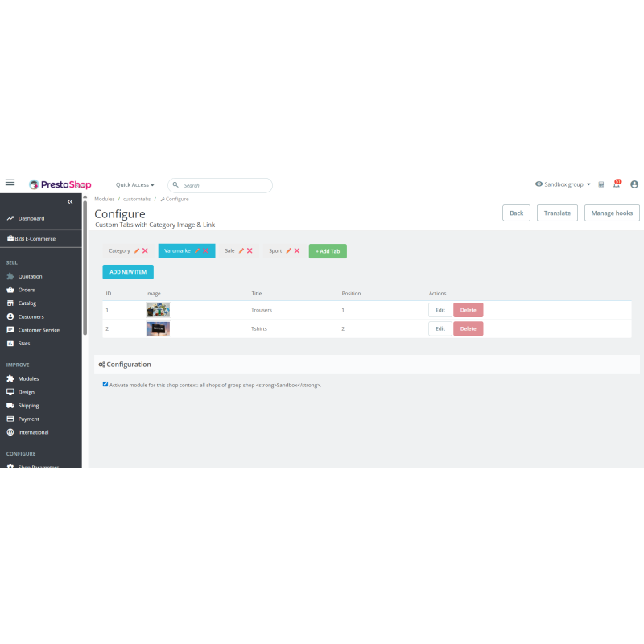Viewport: 644px width, 644px height.
Task: Delete the Sport tab with red X
Action: coord(297,250)
